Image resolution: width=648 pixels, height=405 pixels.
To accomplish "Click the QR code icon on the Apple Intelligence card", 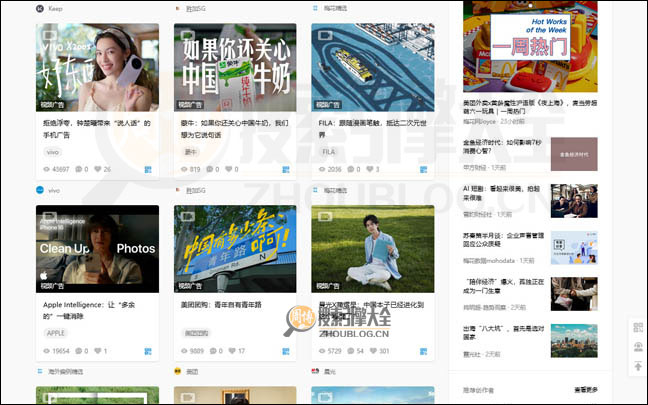I will pos(148,351).
